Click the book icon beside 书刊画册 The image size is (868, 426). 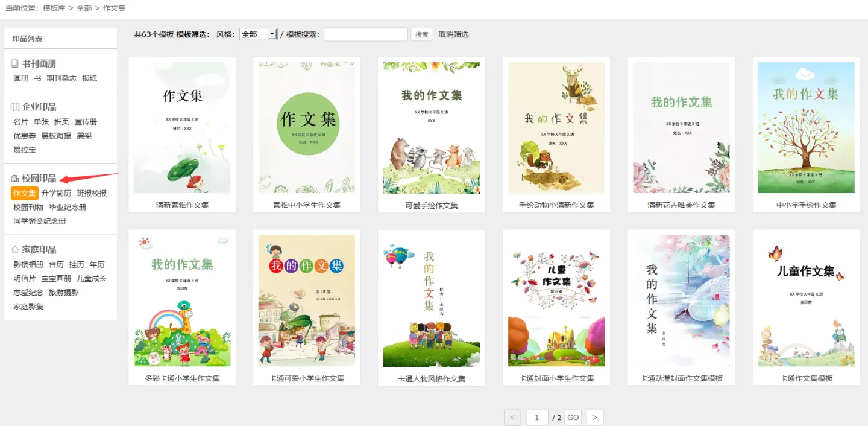15,63
